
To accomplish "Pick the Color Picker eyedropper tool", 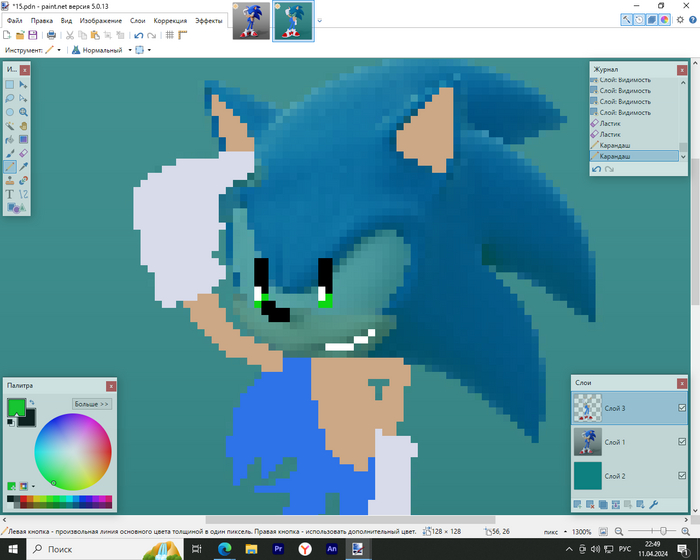I will [23, 167].
